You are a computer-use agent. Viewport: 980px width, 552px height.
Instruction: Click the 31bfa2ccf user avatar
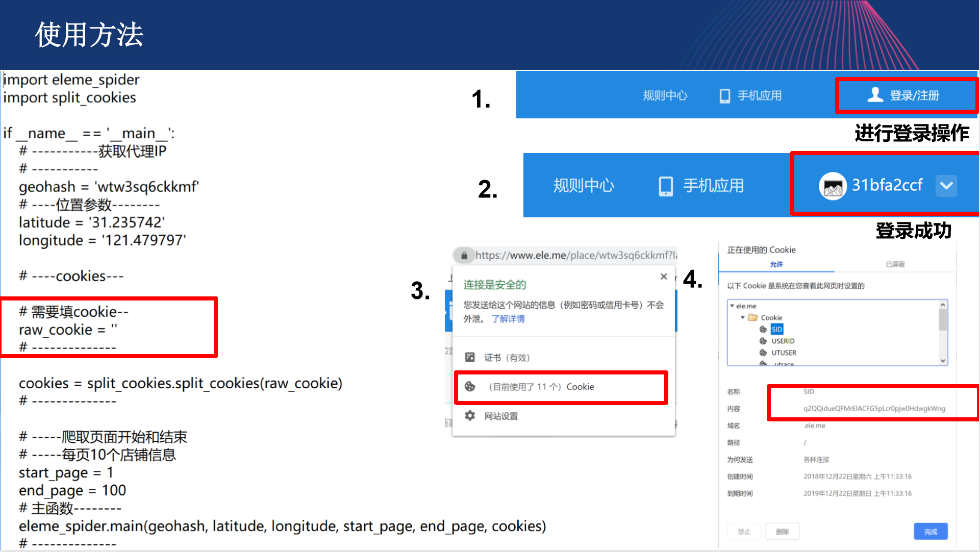point(833,186)
